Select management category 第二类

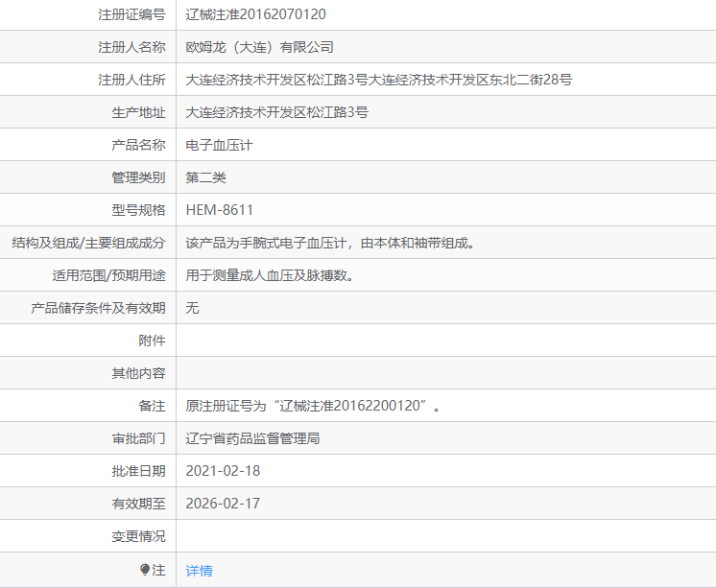coord(206,177)
